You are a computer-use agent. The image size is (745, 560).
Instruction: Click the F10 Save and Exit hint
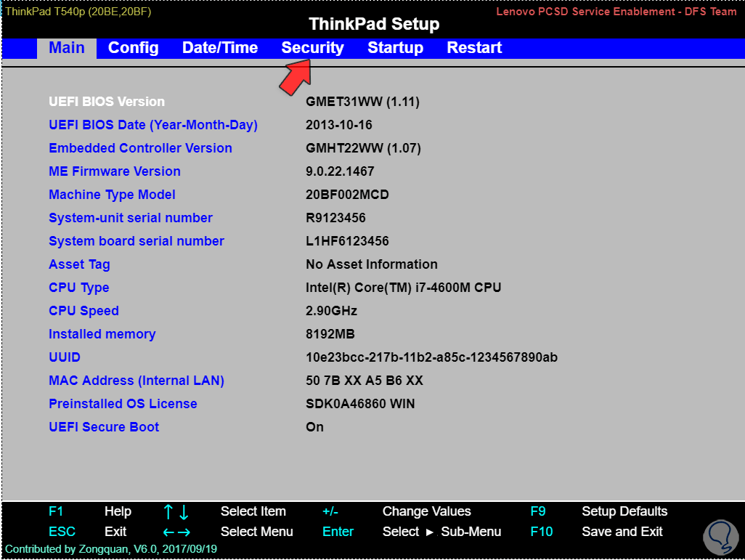pyautogui.click(x=542, y=532)
